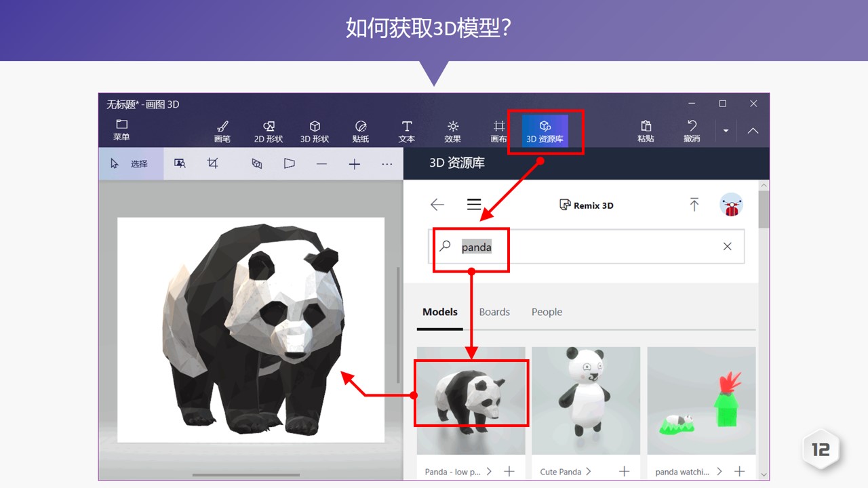Open the 2D 形状 shapes tool

click(269, 131)
